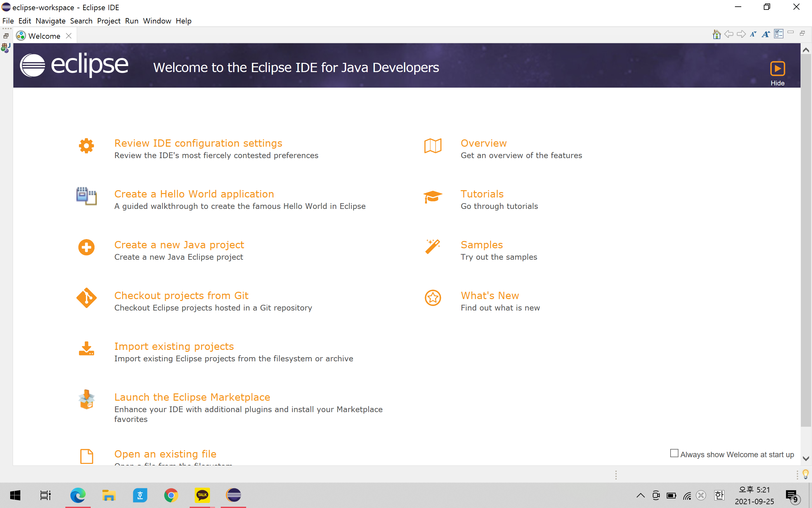The image size is (812, 508).
Task: Click the scroll up arrow of Welcome page
Action: [806, 50]
